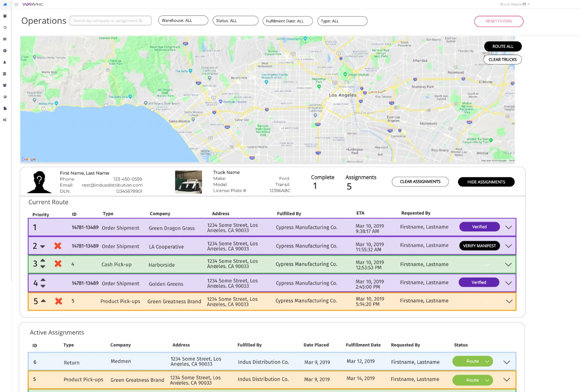This screenshot has height=392, width=580.
Task: Move priority 3 row down
Action: [43, 266]
